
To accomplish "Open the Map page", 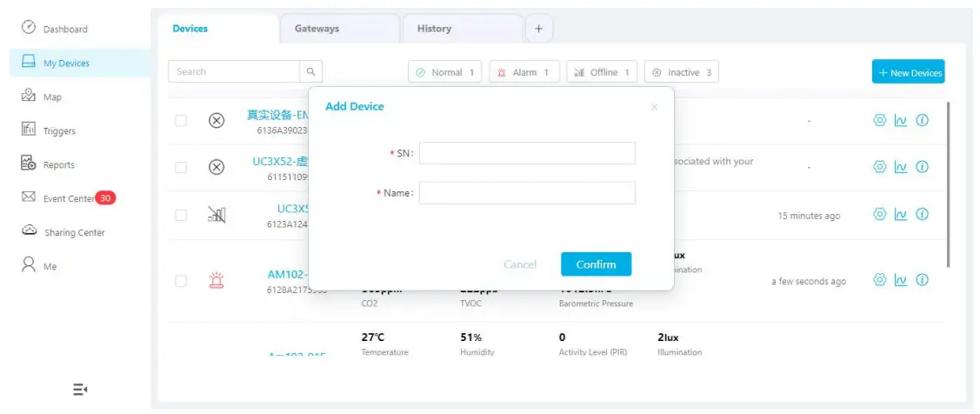I will pos(52,97).
